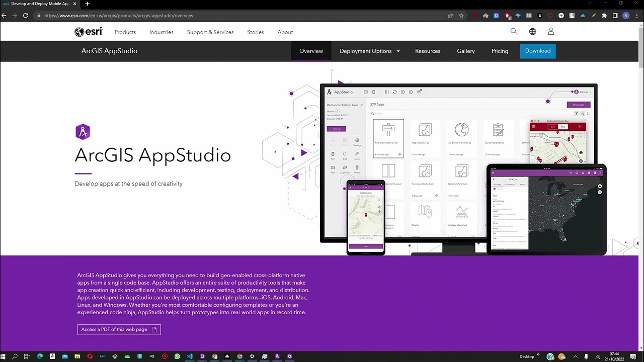Open the user account sign-in icon

pyautogui.click(x=551, y=32)
